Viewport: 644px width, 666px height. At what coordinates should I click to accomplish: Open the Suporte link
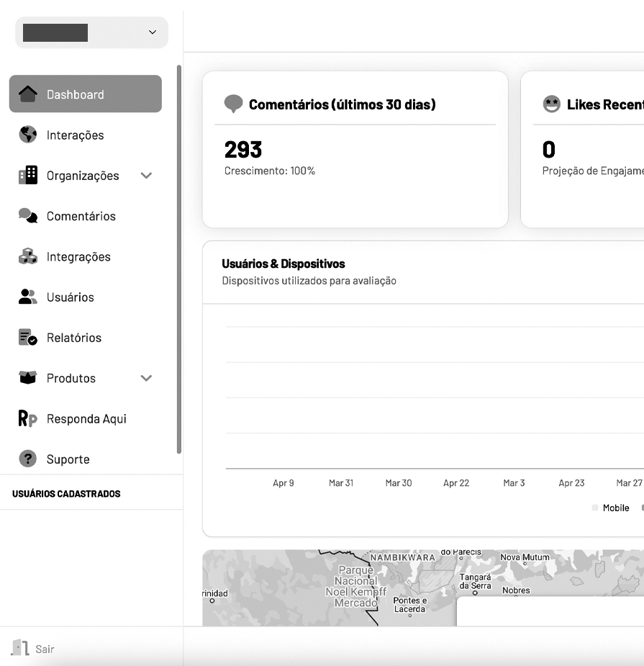click(x=68, y=459)
